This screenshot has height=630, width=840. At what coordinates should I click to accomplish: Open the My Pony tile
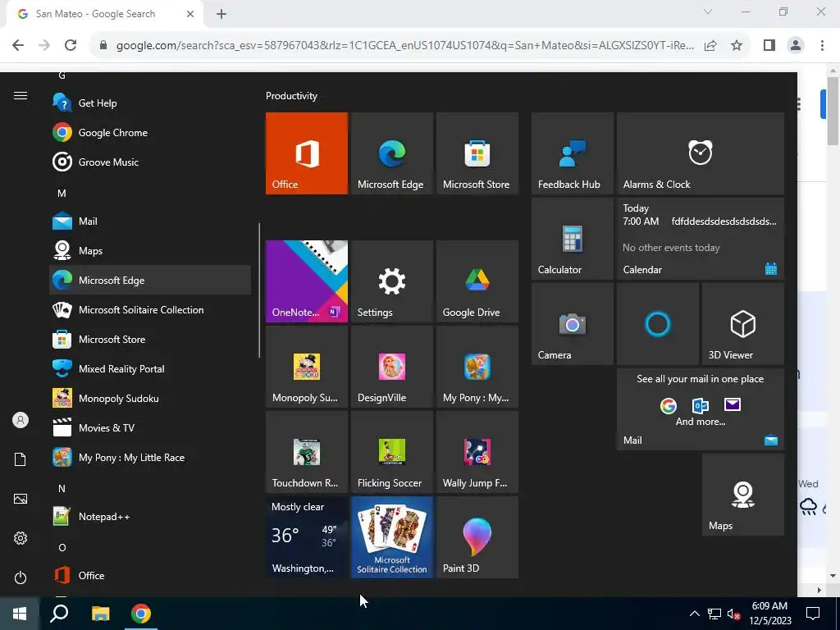pyautogui.click(x=477, y=367)
